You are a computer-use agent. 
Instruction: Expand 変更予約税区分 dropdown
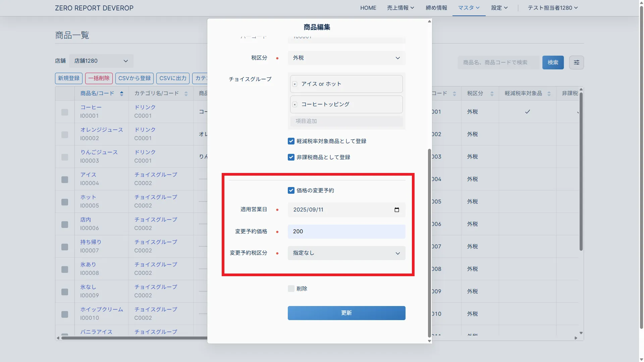coord(346,253)
